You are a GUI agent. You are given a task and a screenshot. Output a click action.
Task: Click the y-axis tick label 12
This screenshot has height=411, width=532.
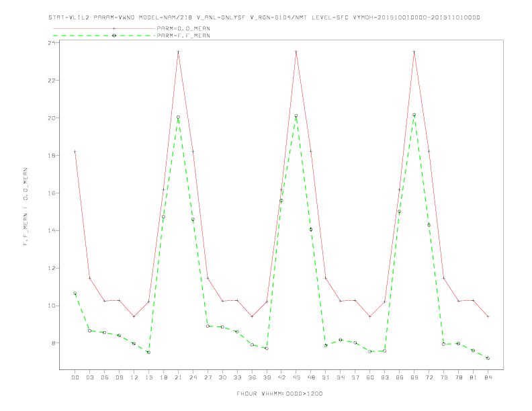pos(52,268)
